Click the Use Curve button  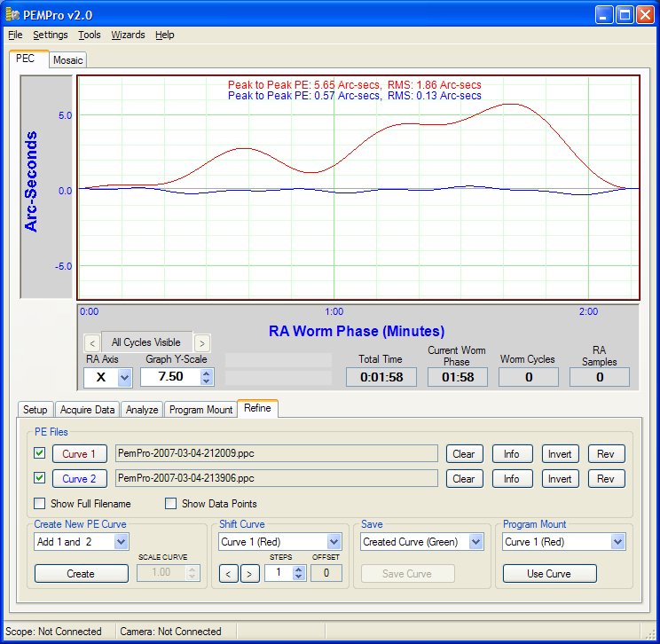(x=549, y=574)
